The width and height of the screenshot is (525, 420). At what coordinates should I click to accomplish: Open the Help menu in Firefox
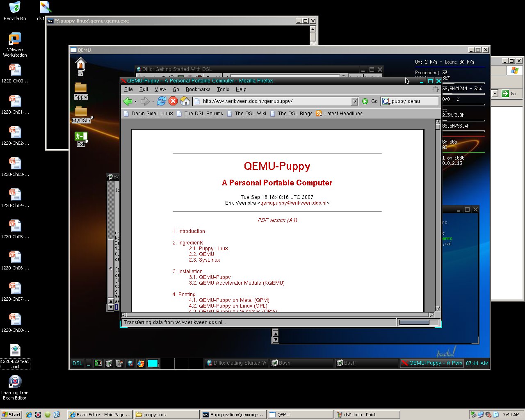[x=241, y=89]
